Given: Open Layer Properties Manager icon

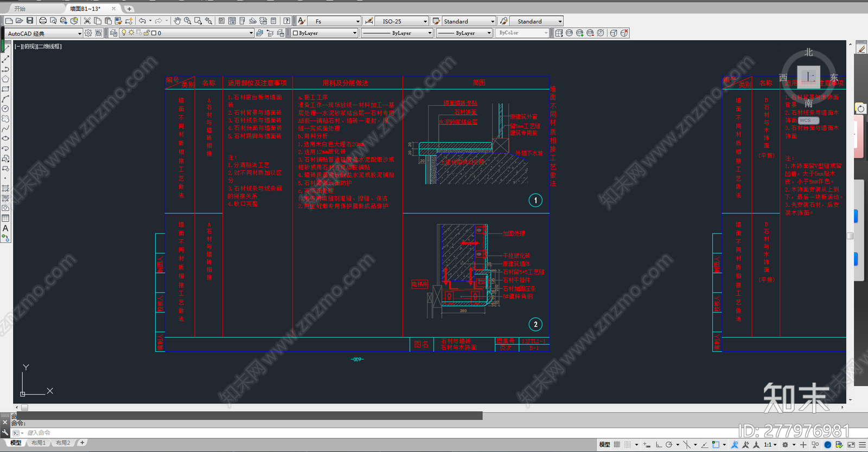Looking at the screenshot, I should coord(113,33).
